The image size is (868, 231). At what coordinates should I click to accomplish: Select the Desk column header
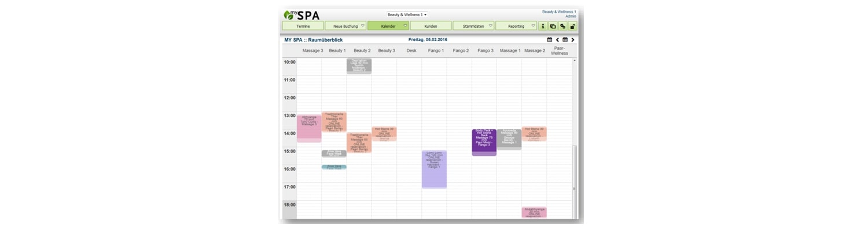coord(411,51)
